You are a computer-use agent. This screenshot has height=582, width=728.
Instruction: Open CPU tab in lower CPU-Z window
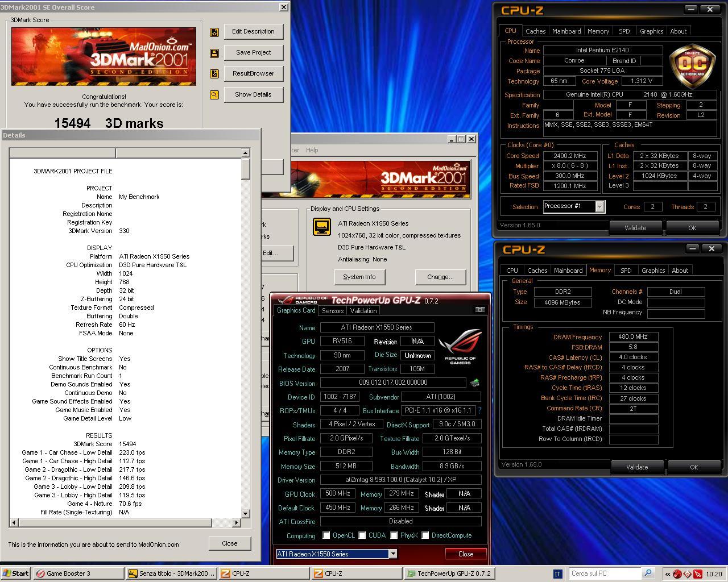click(x=512, y=271)
